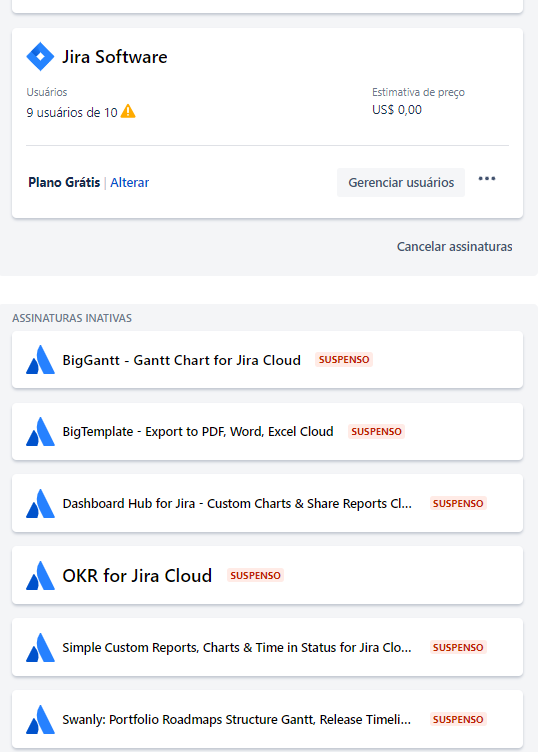Open Simple Custom Reports subscription
538x752 pixels.
click(237, 647)
